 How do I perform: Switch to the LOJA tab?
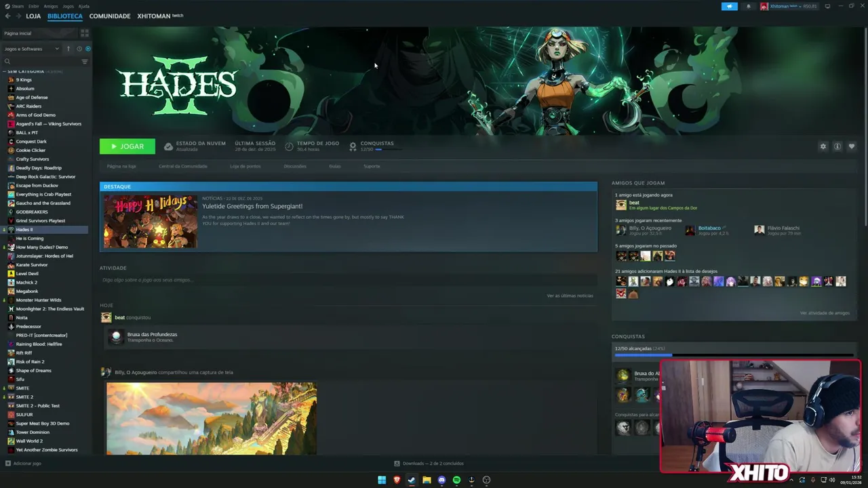(33, 16)
